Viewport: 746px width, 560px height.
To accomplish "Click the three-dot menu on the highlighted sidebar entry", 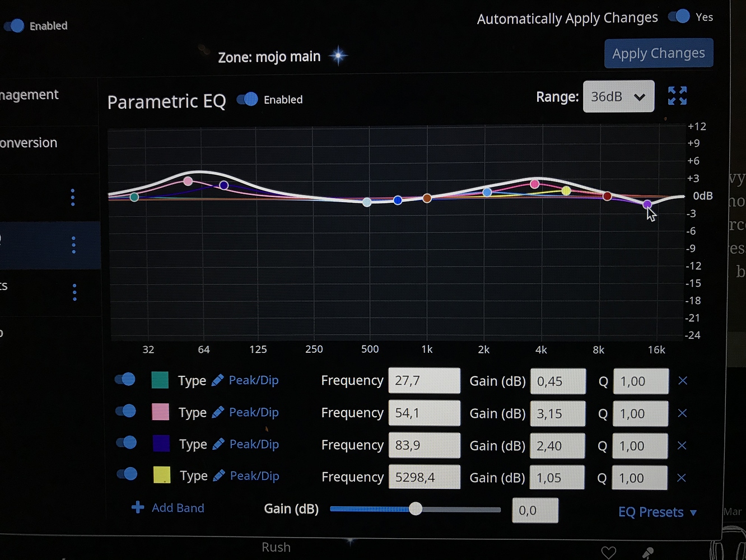I will click(73, 245).
